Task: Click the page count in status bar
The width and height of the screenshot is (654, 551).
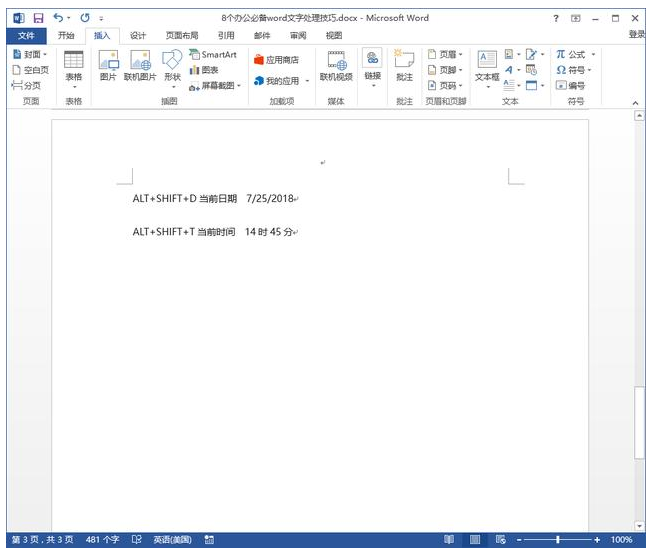Action: (42, 539)
